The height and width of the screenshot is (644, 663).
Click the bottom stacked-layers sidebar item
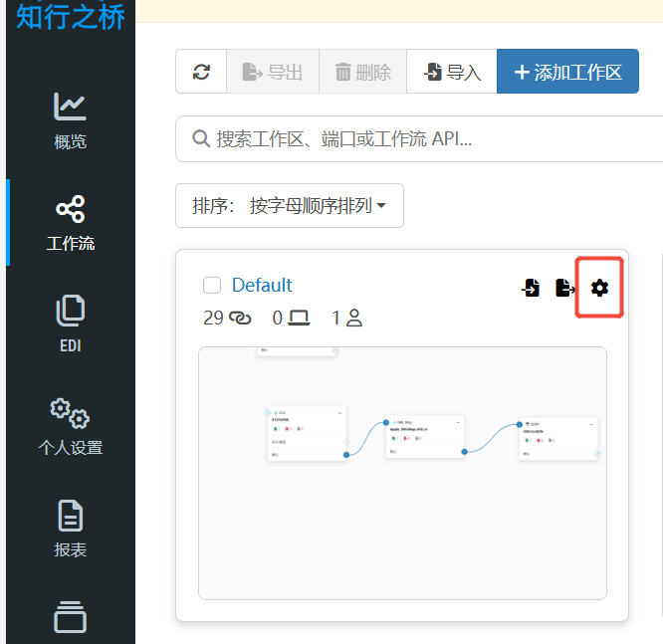point(70,616)
